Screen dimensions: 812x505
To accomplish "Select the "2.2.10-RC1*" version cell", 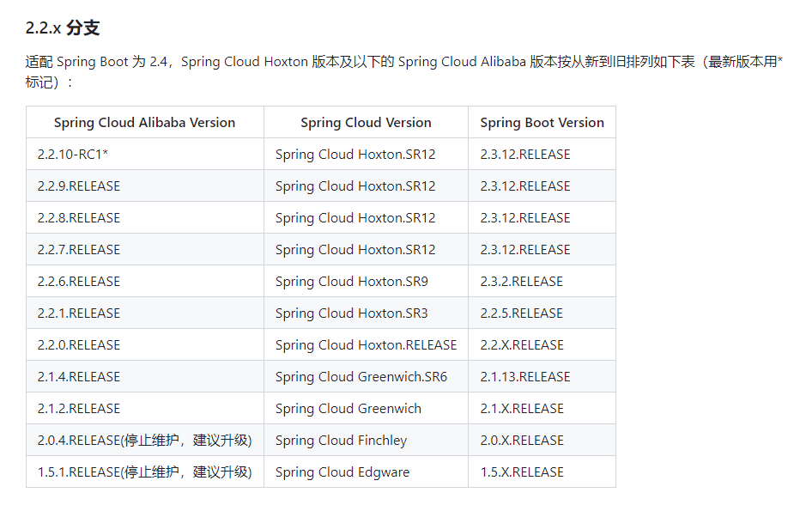I will pyautogui.click(x=144, y=155).
